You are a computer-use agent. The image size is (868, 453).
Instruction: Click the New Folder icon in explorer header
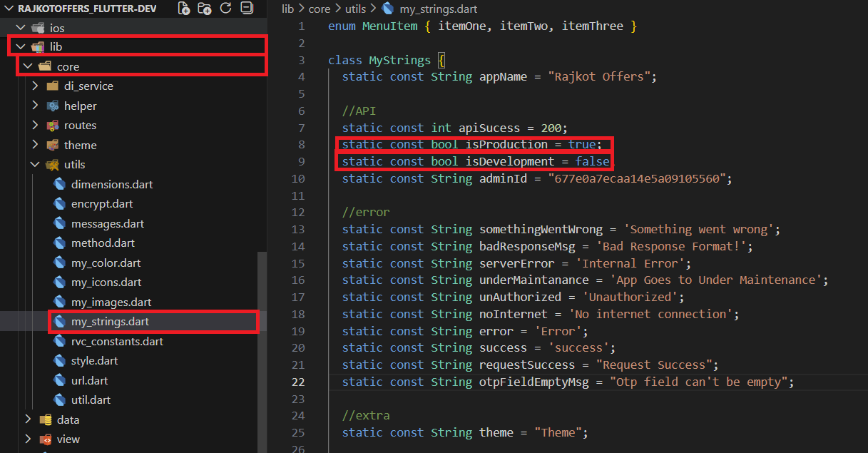[x=205, y=9]
